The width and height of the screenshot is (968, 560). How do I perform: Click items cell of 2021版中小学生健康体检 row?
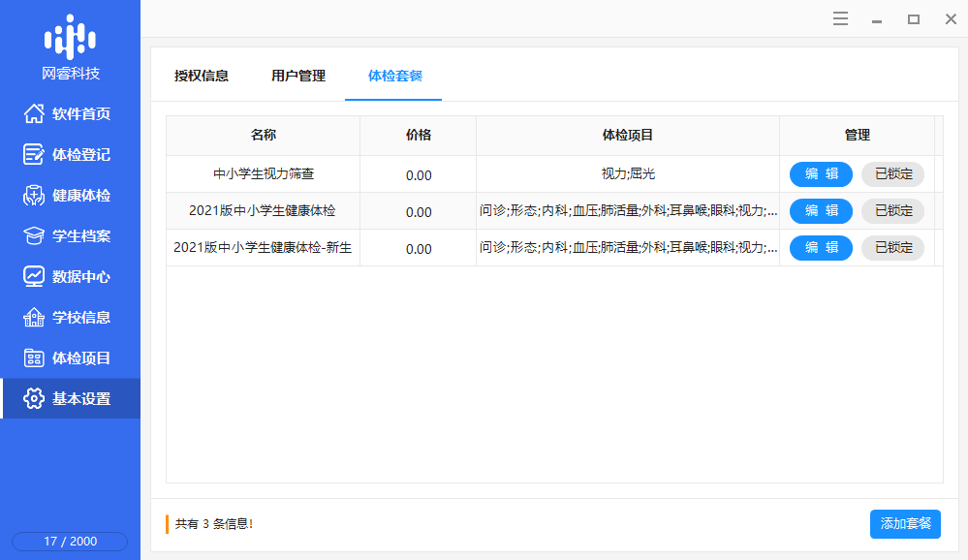pos(628,211)
